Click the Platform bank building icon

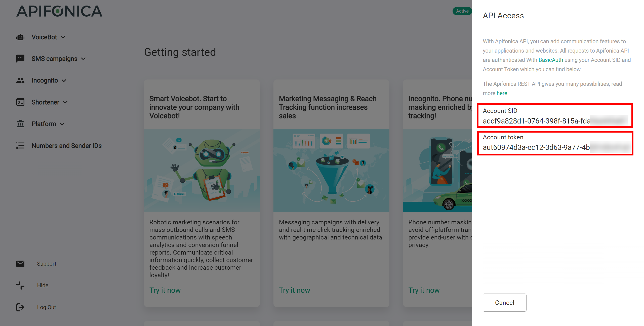tap(20, 124)
